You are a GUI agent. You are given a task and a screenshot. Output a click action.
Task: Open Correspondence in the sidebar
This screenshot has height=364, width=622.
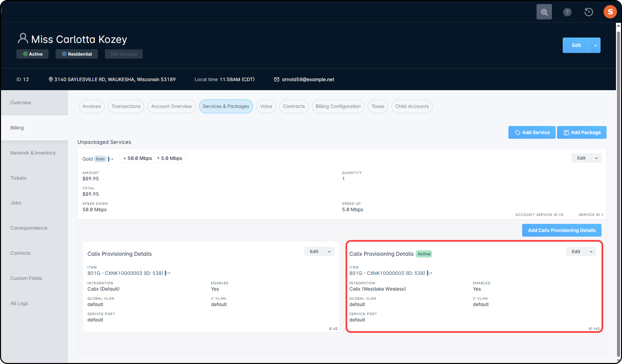pyautogui.click(x=34, y=228)
